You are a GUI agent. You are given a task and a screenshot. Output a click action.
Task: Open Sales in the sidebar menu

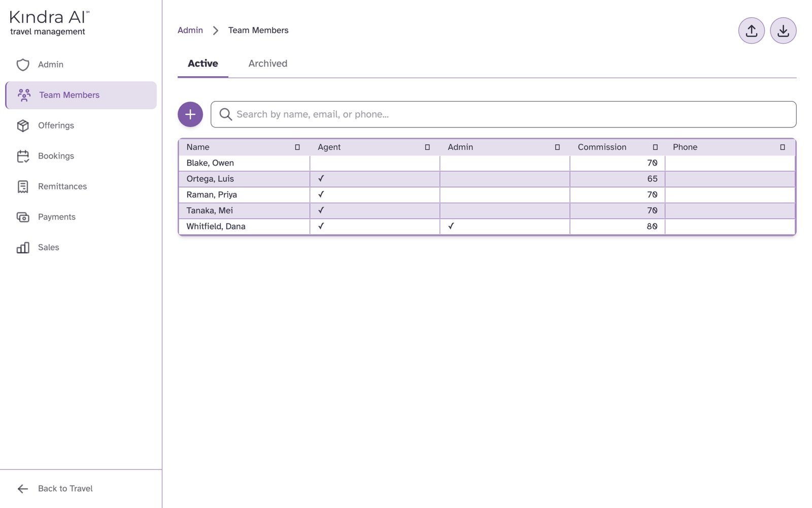(x=81, y=247)
